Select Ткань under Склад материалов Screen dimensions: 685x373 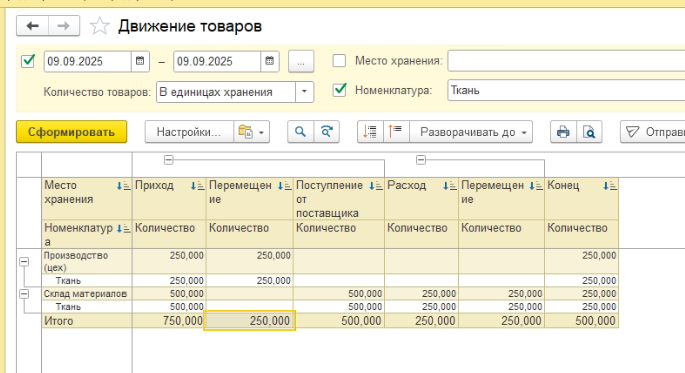pyautogui.click(x=68, y=307)
